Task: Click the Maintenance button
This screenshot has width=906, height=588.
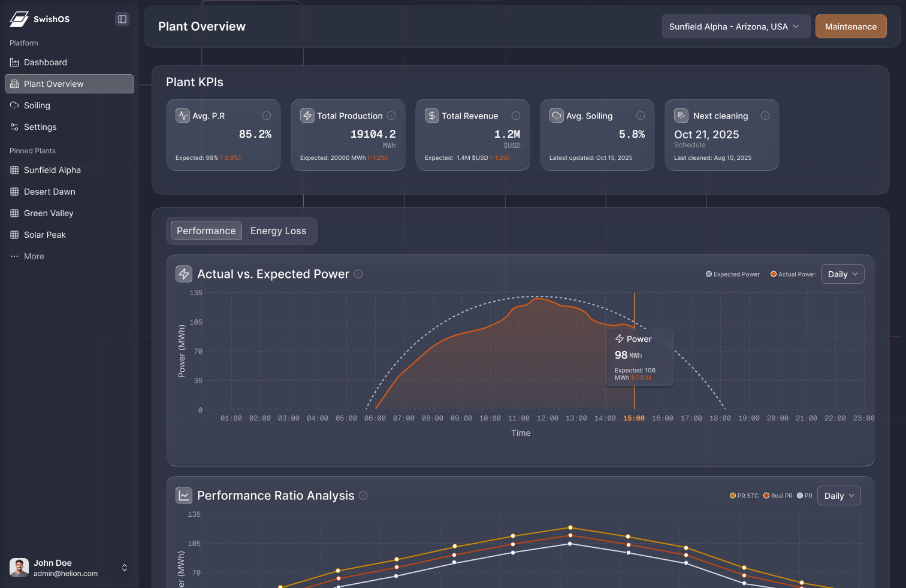Action: [x=851, y=26]
